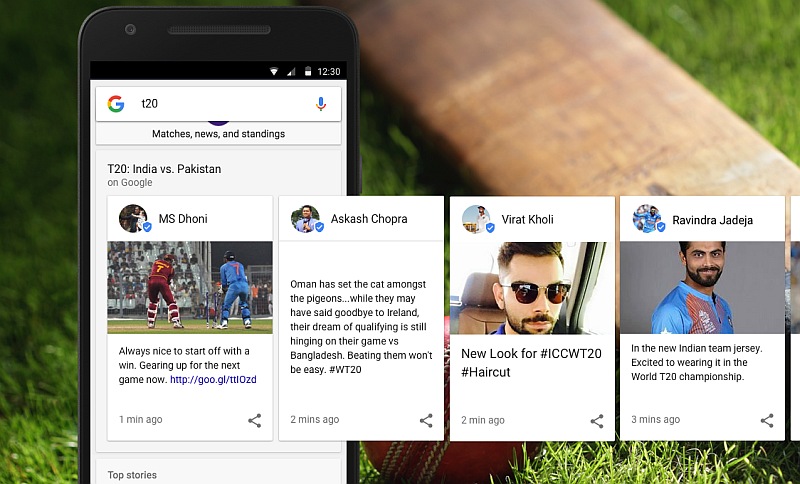Select the Virat Kholi name
800x484 pixels.
[528, 219]
